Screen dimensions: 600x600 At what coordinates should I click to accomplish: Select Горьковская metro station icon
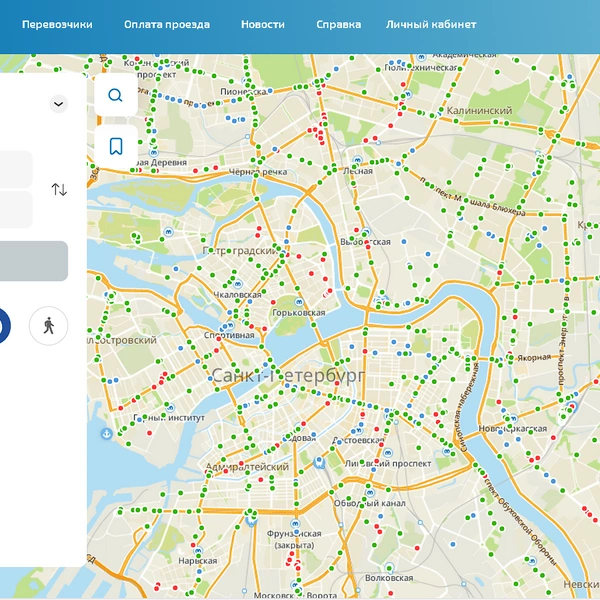point(299,302)
